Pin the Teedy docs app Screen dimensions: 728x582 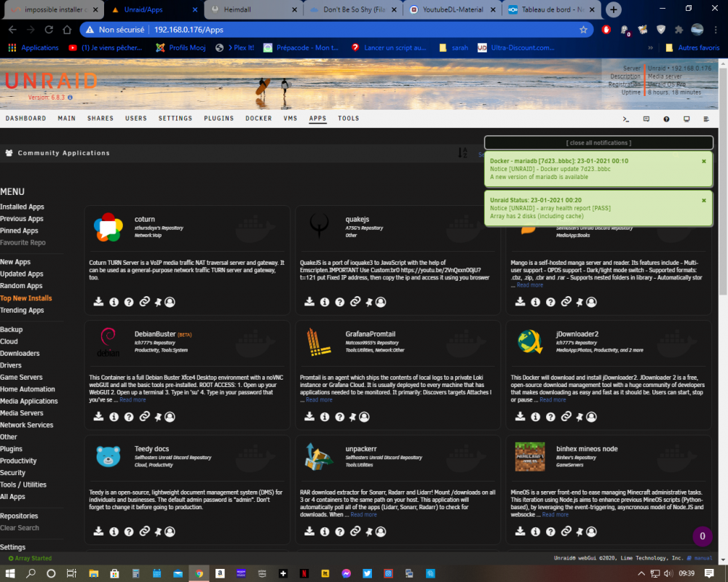click(158, 531)
